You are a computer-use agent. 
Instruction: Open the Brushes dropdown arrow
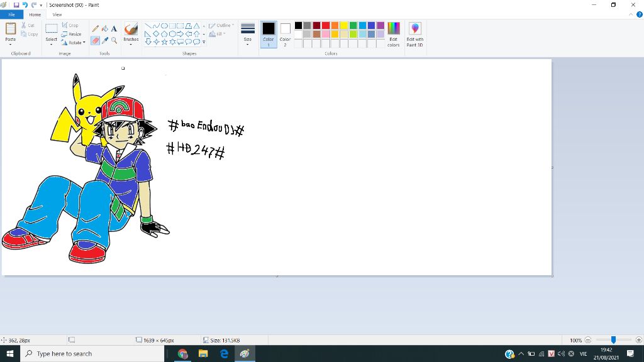coord(131,44)
